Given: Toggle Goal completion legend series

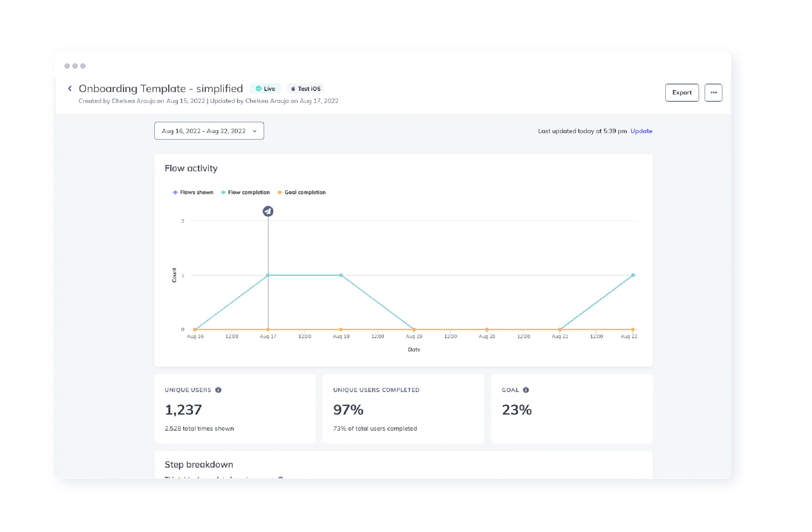Looking at the screenshot, I should [x=301, y=193].
